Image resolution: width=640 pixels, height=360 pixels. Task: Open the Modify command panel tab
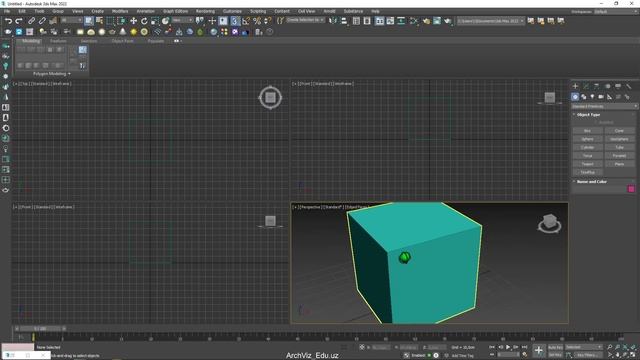pos(586,86)
